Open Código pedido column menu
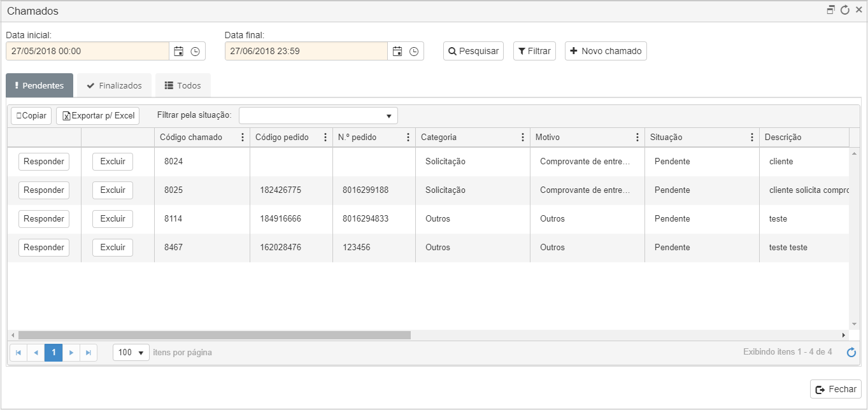The width and height of the screenshot is (868, 410). point(325,138)
